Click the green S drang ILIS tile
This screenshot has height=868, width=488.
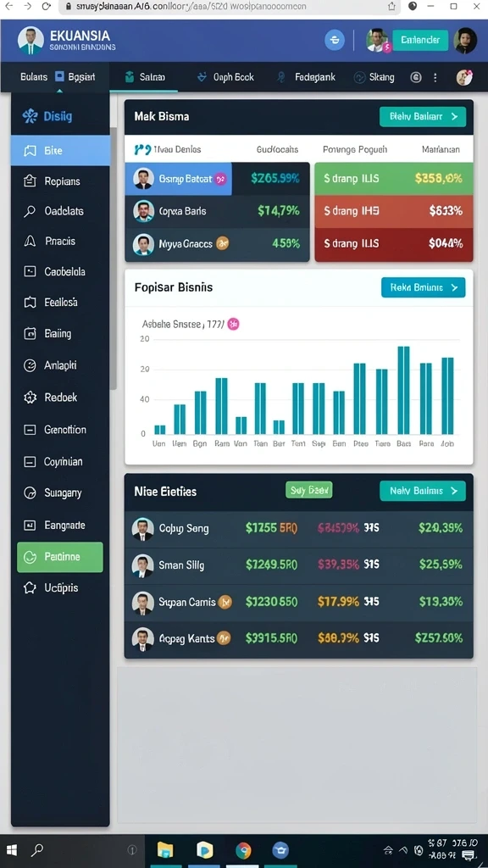394,178
